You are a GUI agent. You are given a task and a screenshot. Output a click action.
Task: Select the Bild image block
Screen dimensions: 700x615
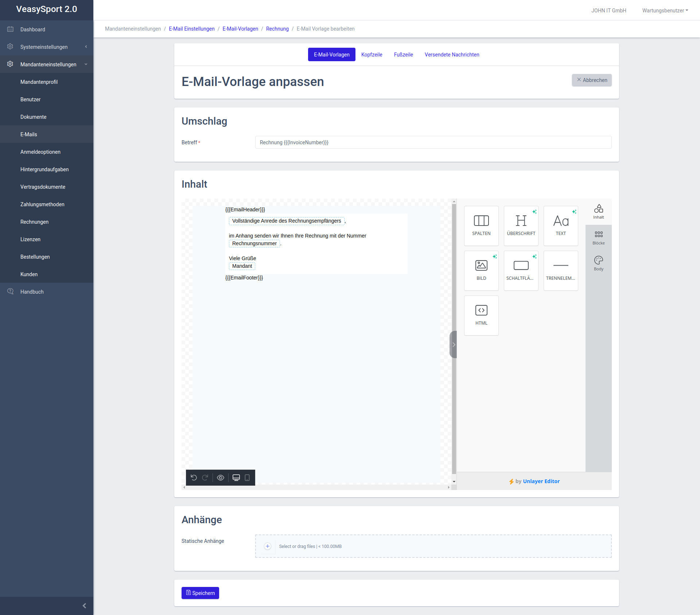pyautogui.click(x=481, y=270)
